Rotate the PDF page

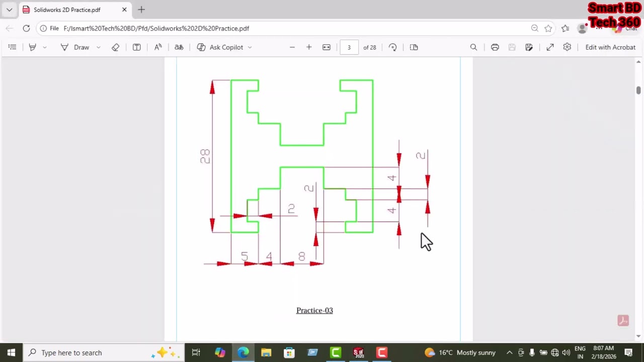point(393,47)
